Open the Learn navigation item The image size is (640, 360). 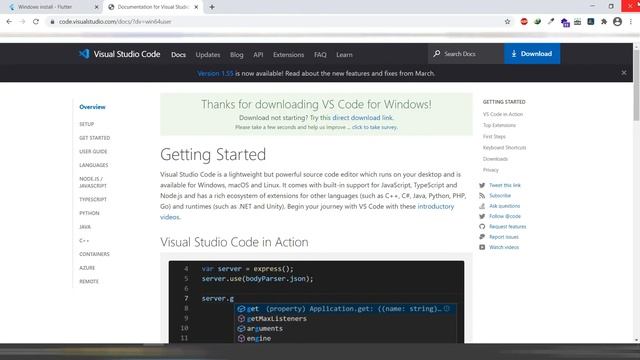(344, 55)
